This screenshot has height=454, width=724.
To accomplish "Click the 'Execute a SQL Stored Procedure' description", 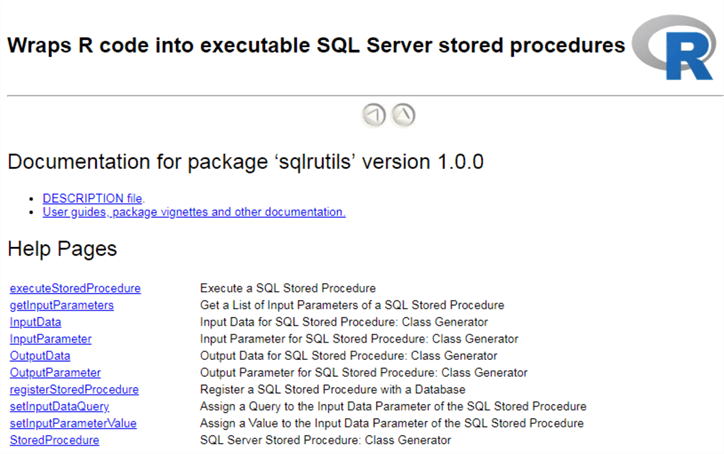I will point(287,288).
